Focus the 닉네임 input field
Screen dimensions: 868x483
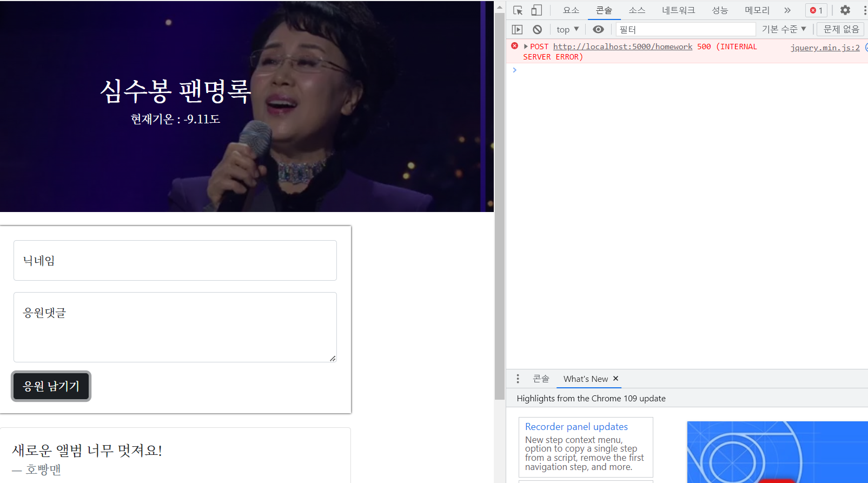pos(175,260)
